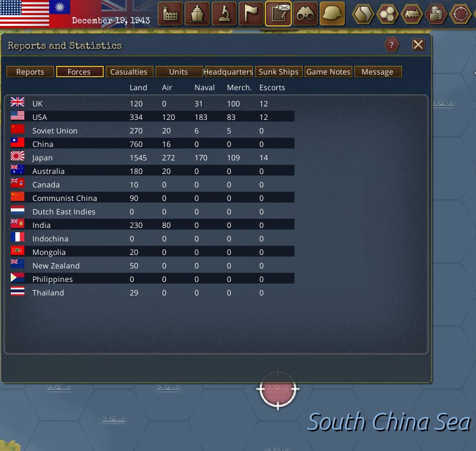Select the Canada row name
Image resolution: width=476 pixels, height=451 pixels.
coord(46,185)
